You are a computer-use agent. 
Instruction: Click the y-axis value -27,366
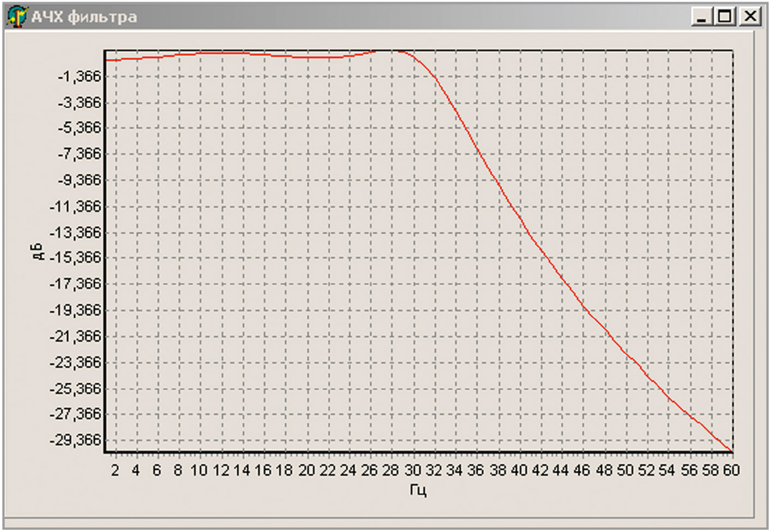[76, 414]
